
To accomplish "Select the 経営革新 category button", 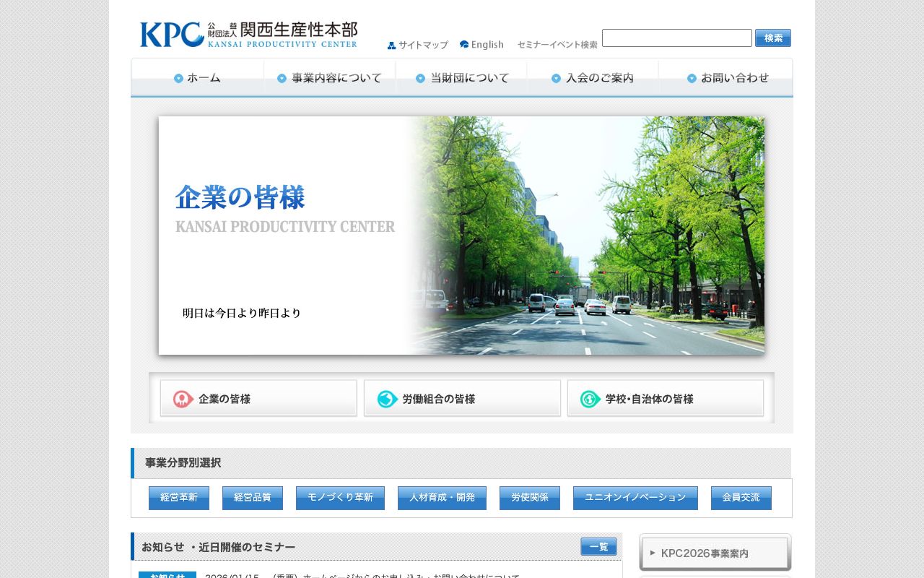I will [x=178, y=498].
